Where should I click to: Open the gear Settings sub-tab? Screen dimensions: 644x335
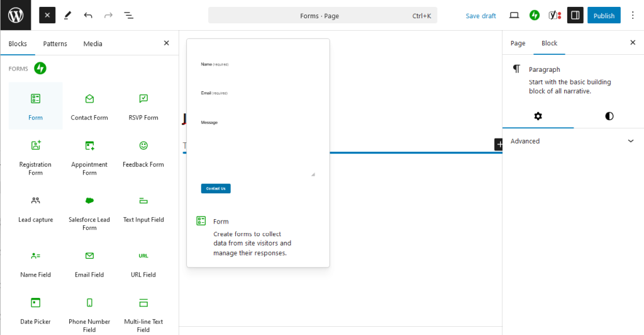click(x=538, y=116)
